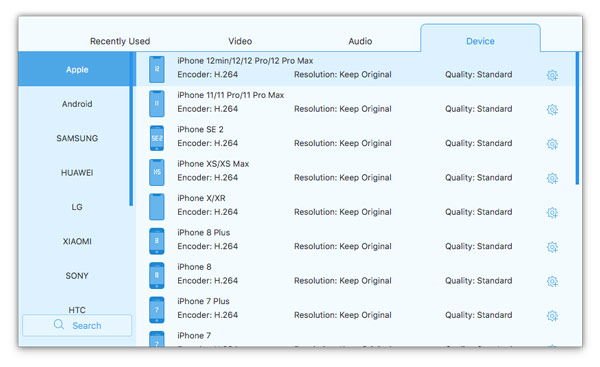Viewport: 600px width, 367px height.
Task: Select the iPhone 7 title
Action: click(194, 336)
